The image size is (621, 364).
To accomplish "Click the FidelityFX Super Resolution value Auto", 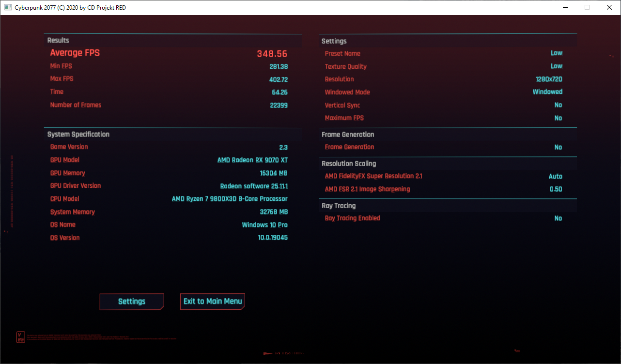I will pos(556,176).
